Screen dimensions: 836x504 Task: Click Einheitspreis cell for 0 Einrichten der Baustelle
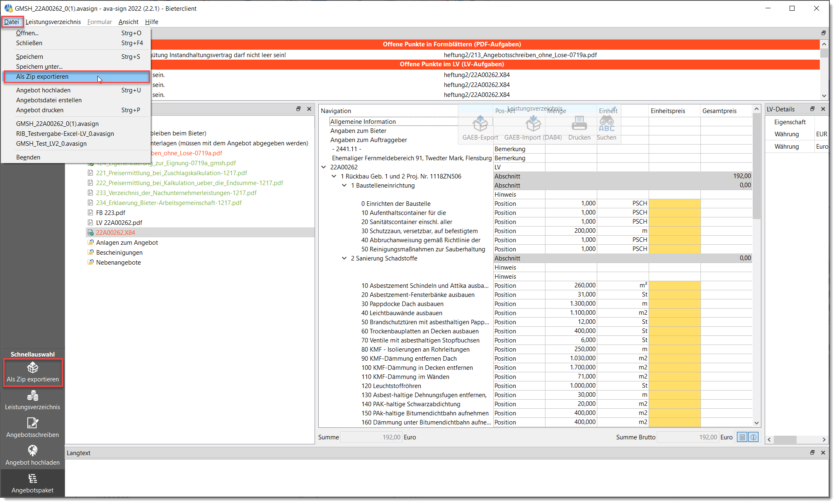[x=674, y=204]
